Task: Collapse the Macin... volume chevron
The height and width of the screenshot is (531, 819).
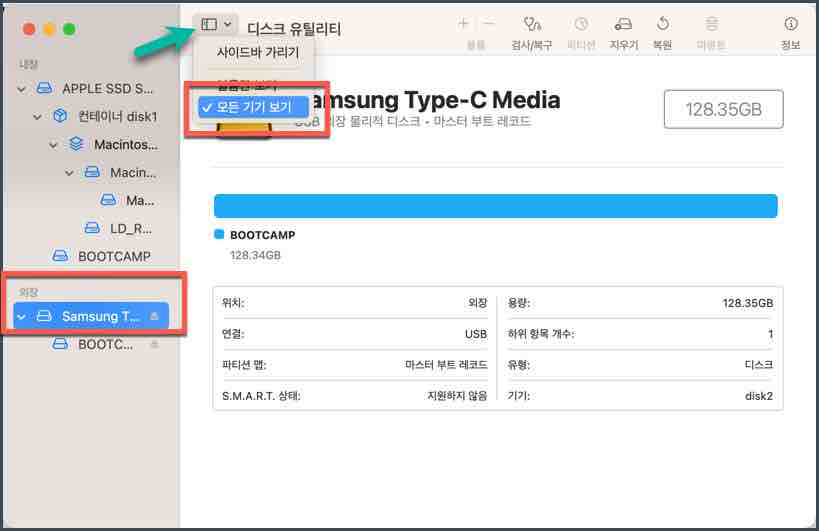Action: coord(69,173)
